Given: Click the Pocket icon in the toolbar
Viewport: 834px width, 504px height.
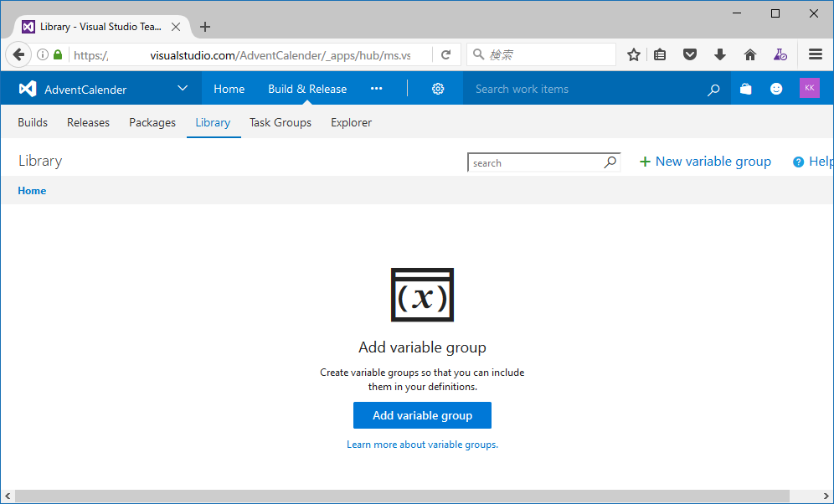Looking at the screenshot, I should tap(690, 54).
